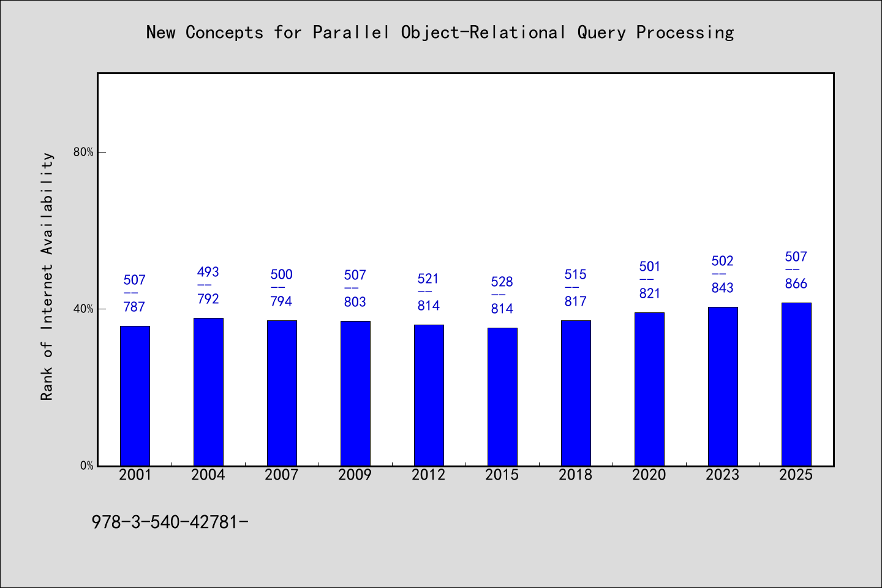This screenshot has height=588, width=882.
Task: Click x-axis year label 2025
Action: tap(796, 475)
